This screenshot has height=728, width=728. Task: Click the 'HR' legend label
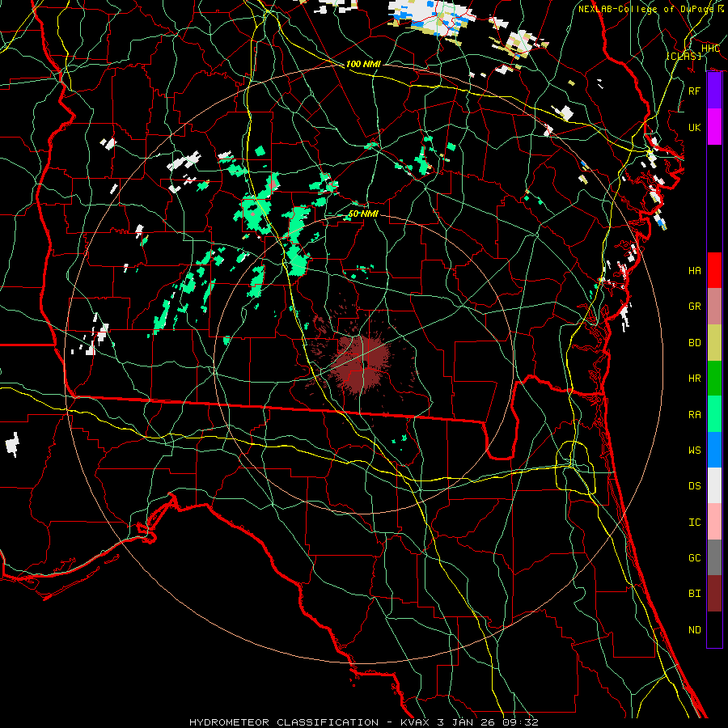[x=694, y=379]
